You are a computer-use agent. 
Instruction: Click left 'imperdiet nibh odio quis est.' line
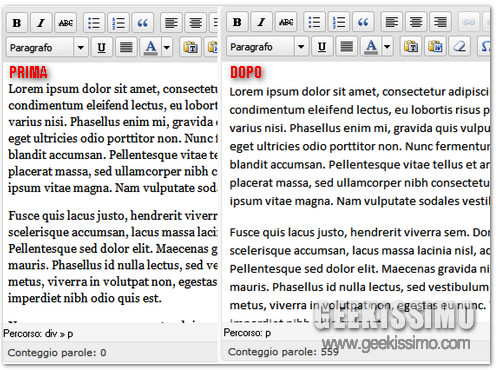tap(85, 298)
